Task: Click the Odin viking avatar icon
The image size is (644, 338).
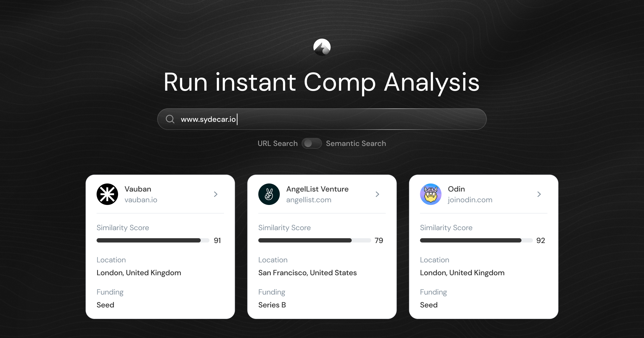Action: pos(430,194)
